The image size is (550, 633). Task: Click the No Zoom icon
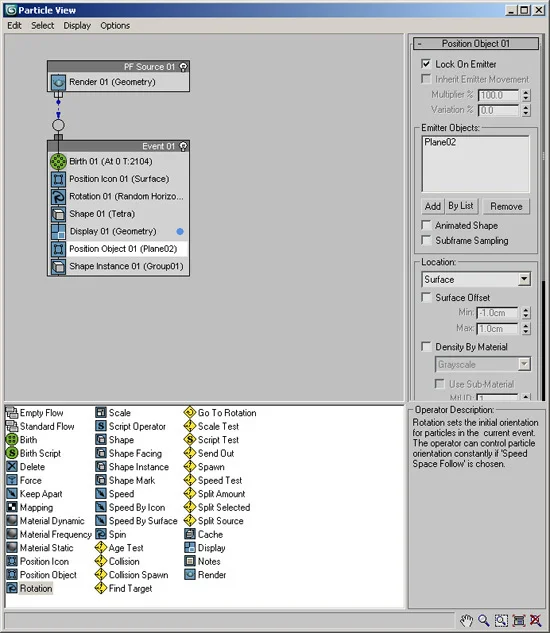pyautogui.click(x=536, y=620)
